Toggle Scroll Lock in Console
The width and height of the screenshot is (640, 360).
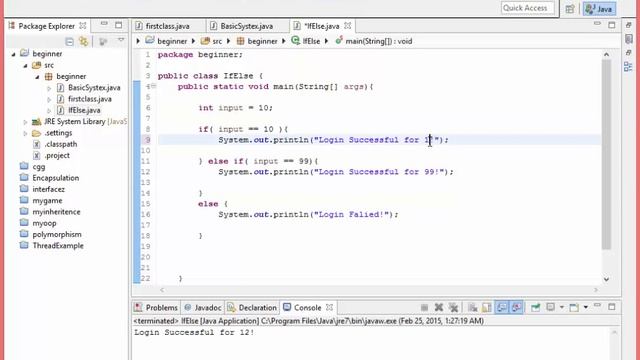(487, 307)
